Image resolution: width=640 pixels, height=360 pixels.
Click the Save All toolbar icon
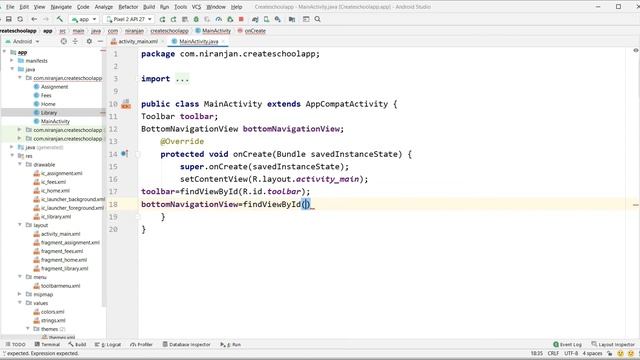9,19
